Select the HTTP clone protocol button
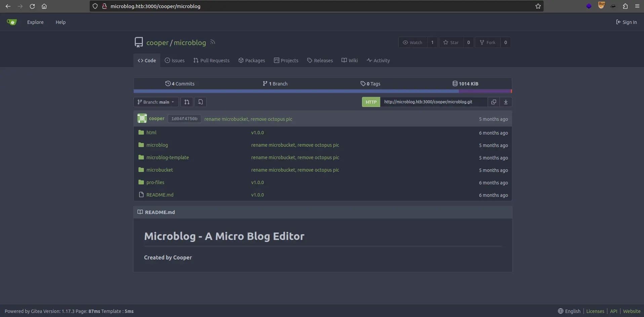The height and width of the screenshot is (317, 644). (x=371, y=102)
